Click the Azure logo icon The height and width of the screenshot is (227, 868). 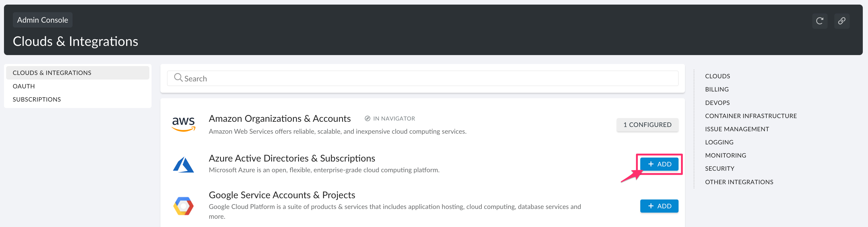[183, 164]
